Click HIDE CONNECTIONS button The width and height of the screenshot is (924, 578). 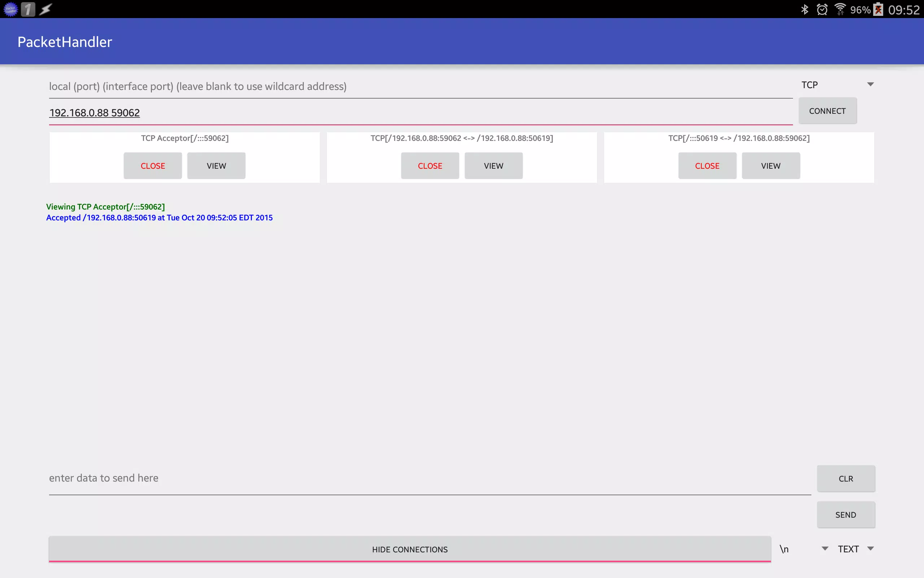click(x=410, y=549)
